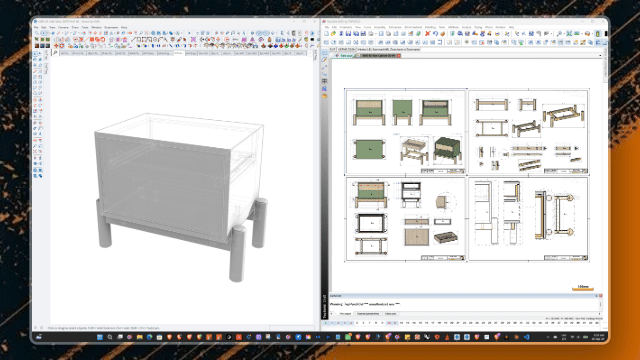The width and height of the screenshot is (640, 360).
Task: Open the Draw menu in SketchUp
Action: coord(75,27)
